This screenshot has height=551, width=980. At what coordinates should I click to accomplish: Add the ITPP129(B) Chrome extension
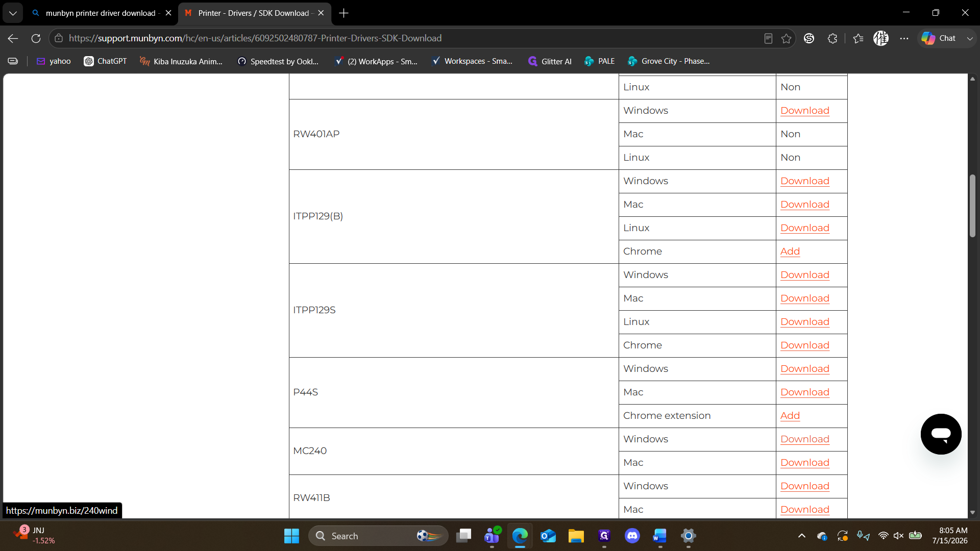790,252
